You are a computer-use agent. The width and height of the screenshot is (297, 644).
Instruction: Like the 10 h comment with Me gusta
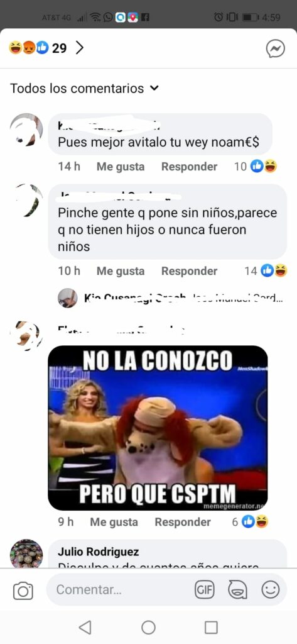click(121, 271)
